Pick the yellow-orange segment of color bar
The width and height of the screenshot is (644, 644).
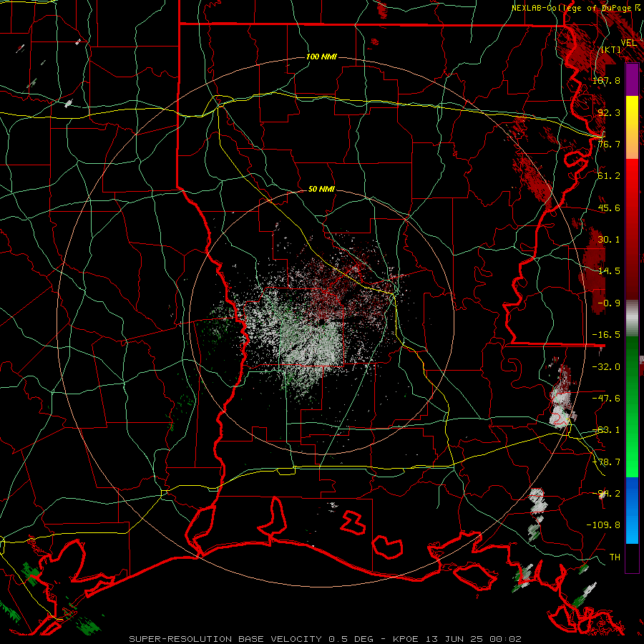[x=632, y=127]
